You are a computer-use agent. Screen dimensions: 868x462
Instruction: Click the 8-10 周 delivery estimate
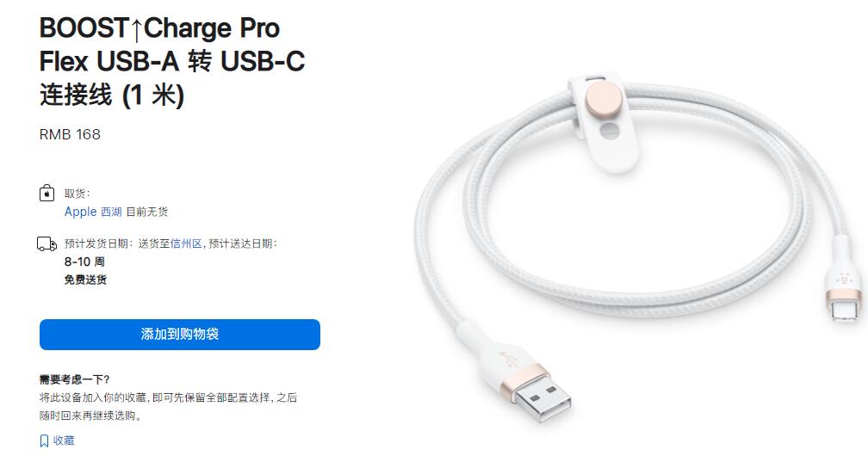click(84, 262)
